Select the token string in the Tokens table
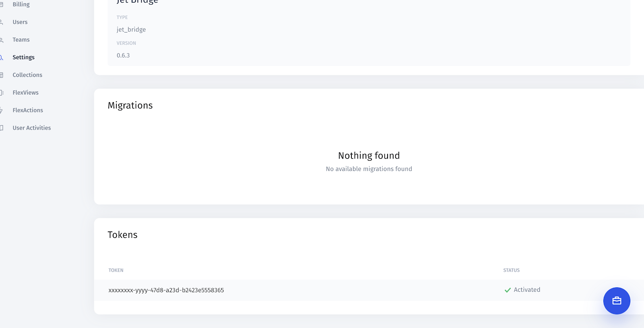This screenshot has width=644, height=328. 166,290
